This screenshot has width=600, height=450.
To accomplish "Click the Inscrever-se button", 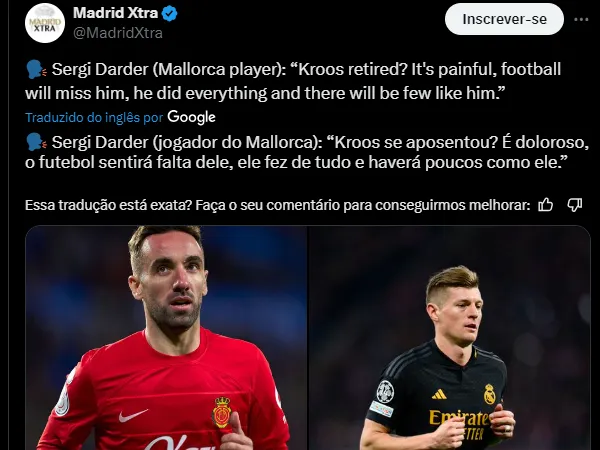I will click(504, 19).
